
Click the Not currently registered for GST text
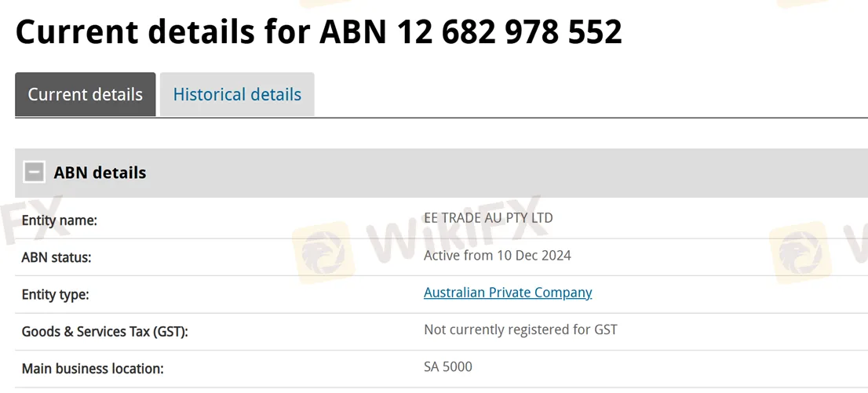pyautogui.click(x=520, y=330)
